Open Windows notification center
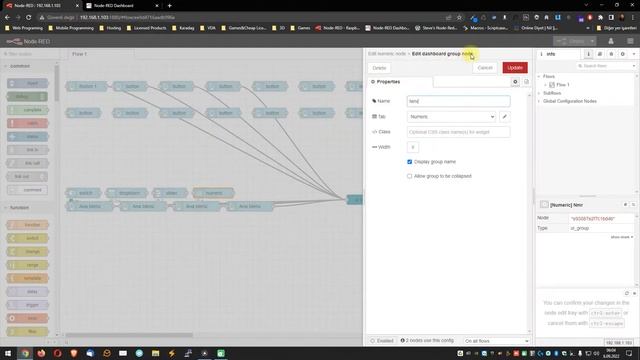640x360 pixels. tap(629, 353)
